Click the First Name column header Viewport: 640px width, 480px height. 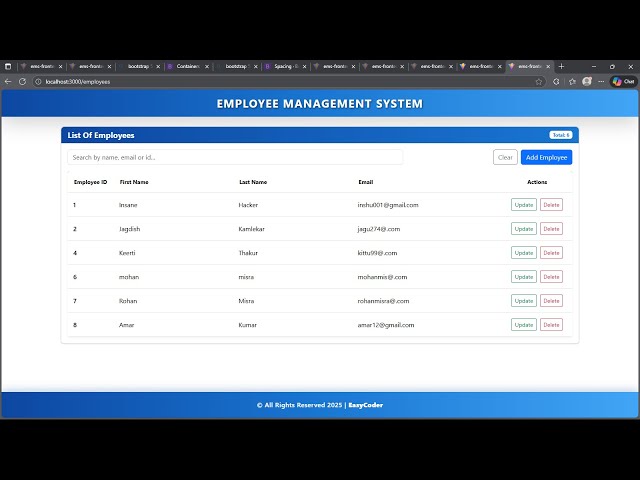click(x=134, y=182)
